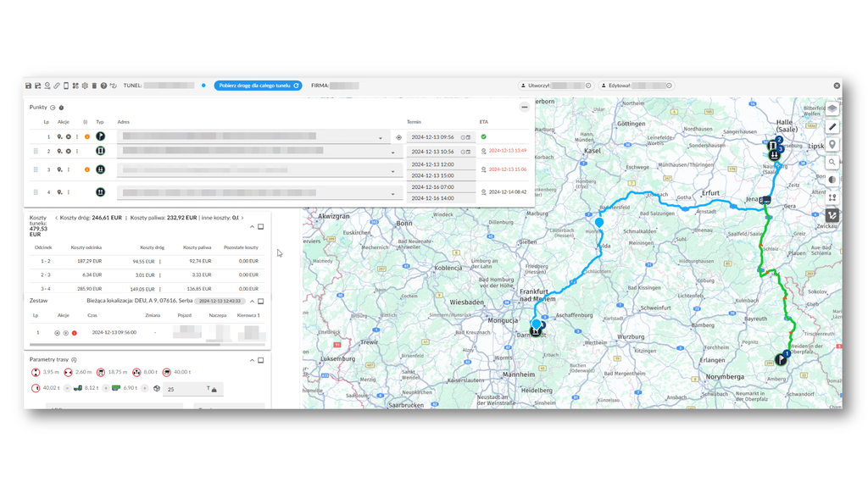Image resolution: width=868 pixels, height=488 pixels.
Task: Open the three-dot menu for point 2
Action: 77,151
